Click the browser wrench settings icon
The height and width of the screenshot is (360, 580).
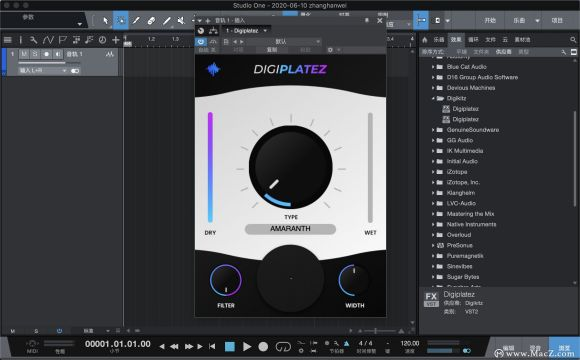point(563,52)
